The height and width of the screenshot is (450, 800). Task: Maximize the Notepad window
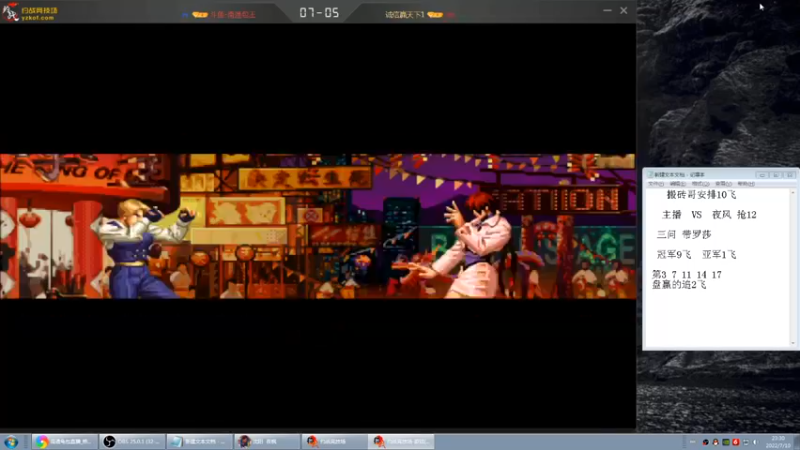tap(776, 175)
